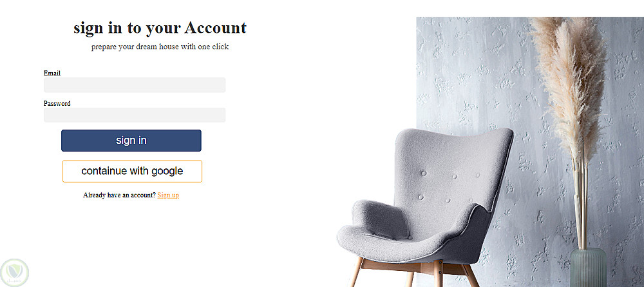Focus the Email input field
This screenshot has height=287, width=644.
135,85
